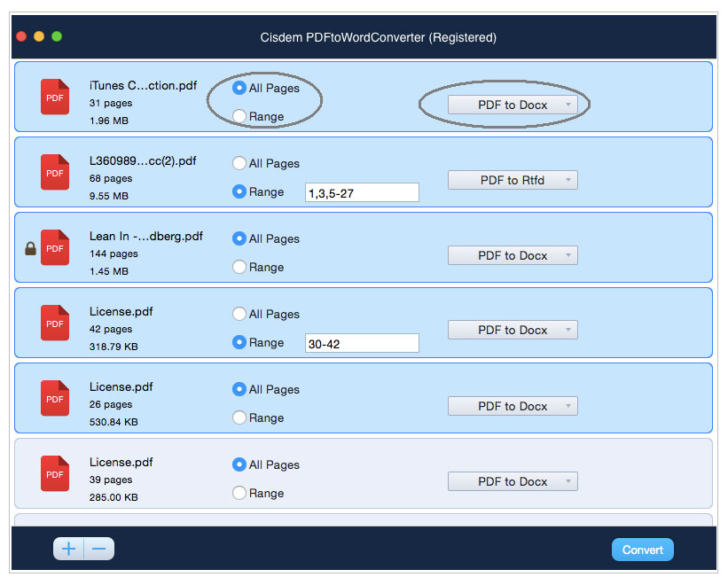Select All Pages for the 42 pages License.pdf

(x=239, y=314)
